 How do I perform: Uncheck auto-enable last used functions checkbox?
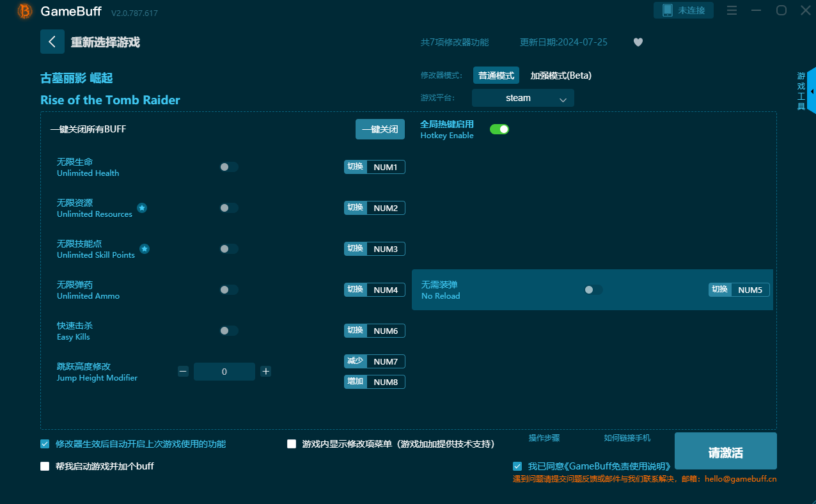[45, 444]
